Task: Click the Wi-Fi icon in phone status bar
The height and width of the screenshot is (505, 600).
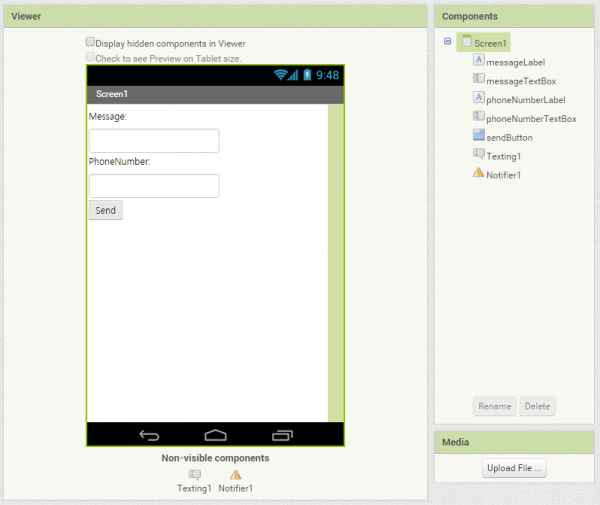Action: (x=280, y=75)
